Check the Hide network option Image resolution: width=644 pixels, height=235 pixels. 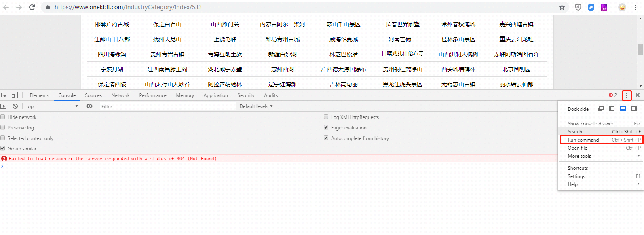[3, 117]
